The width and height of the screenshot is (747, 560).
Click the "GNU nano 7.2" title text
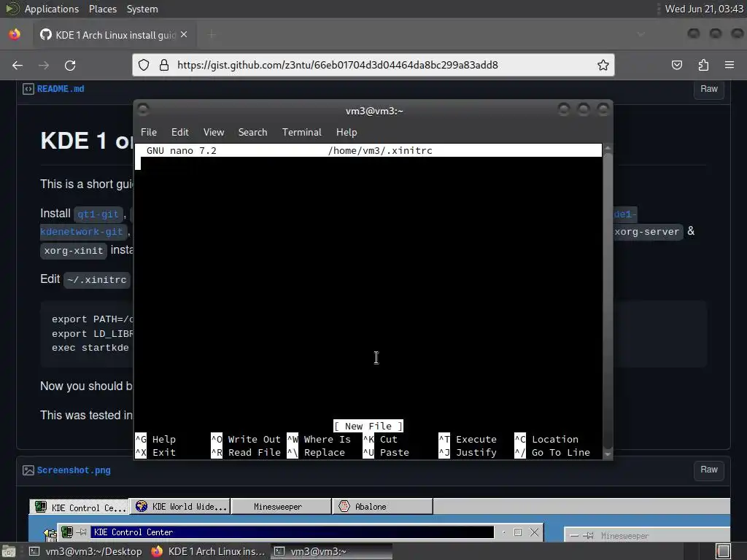pyautogui.click(x=182, y=151)
